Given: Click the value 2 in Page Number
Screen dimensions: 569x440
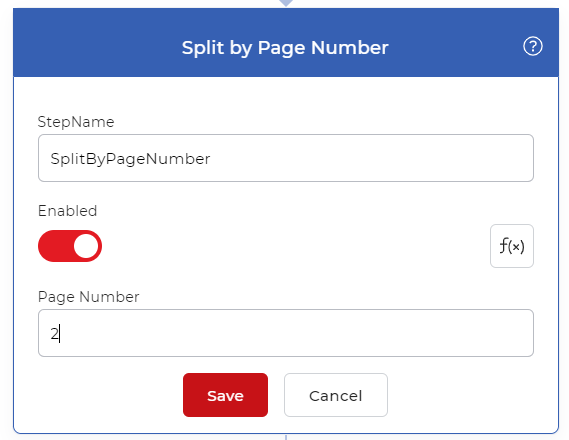Looking at the screenshot, I should click(x=54, y=334).
